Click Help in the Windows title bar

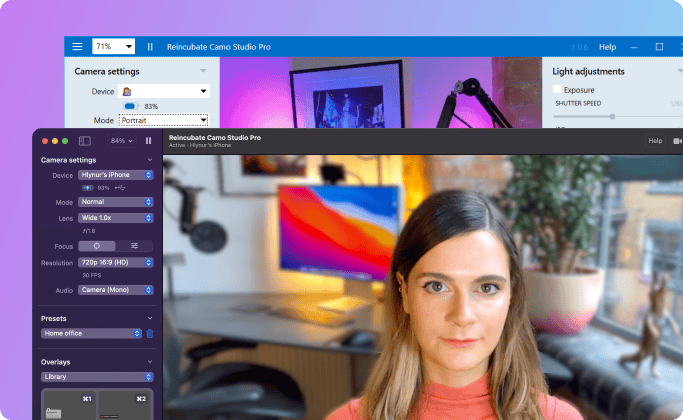click(607, 47)
